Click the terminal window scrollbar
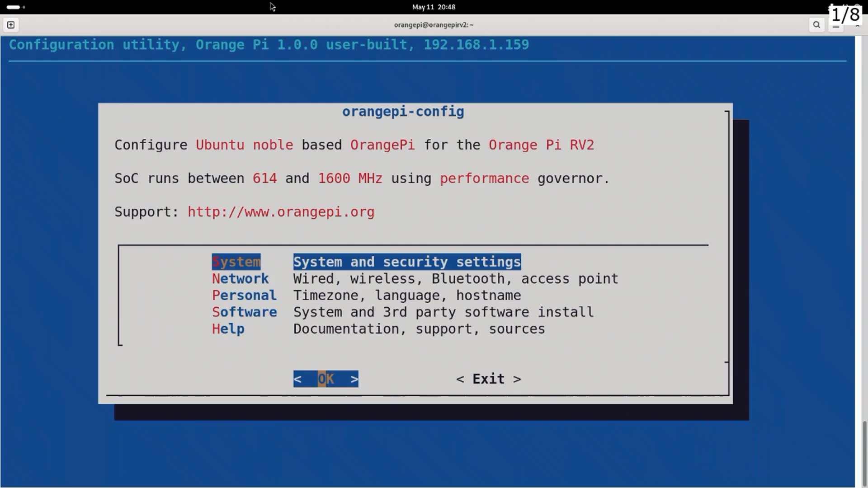 point(864,454)
